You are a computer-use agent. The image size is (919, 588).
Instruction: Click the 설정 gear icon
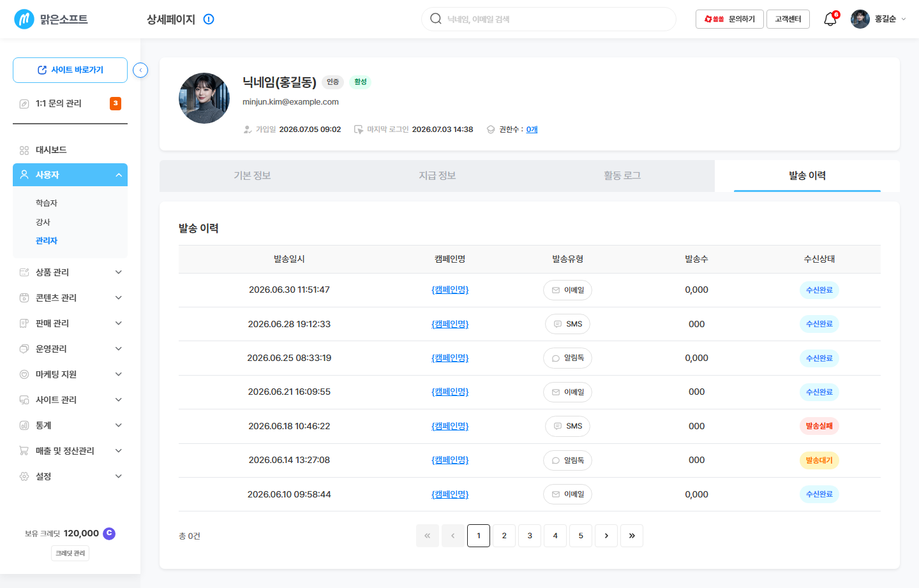24,476
